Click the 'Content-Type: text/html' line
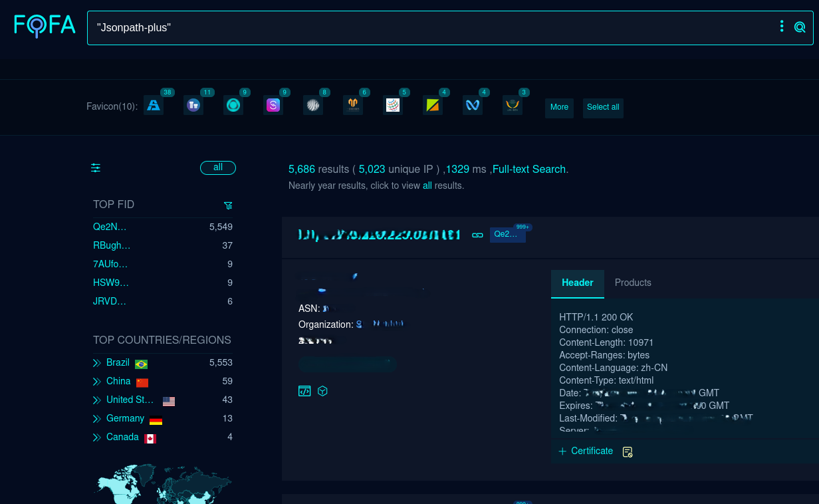Screen dimensions: 819x504 click(606, 380)
